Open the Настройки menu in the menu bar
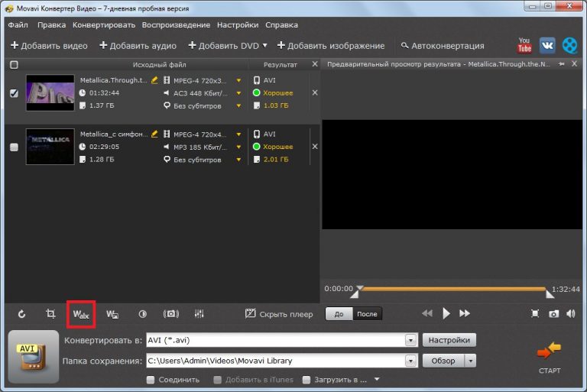Image resolution: width=587 pixels, height=392 pixels. 238,25
